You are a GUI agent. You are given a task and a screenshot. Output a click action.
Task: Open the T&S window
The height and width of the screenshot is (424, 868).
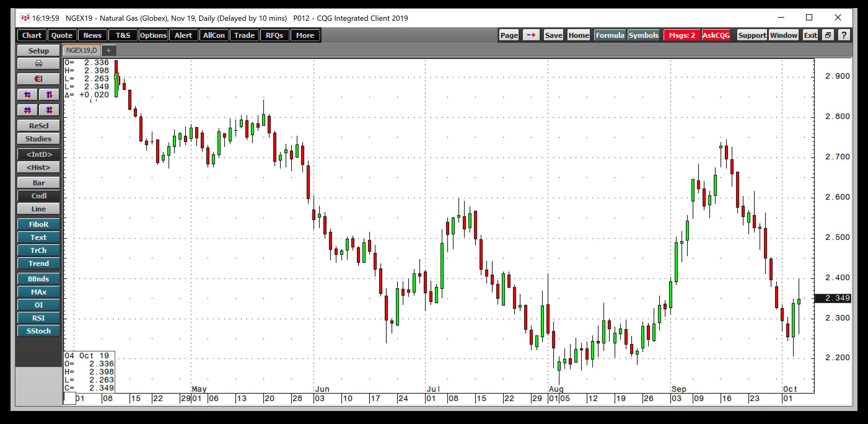pos(123,35)
